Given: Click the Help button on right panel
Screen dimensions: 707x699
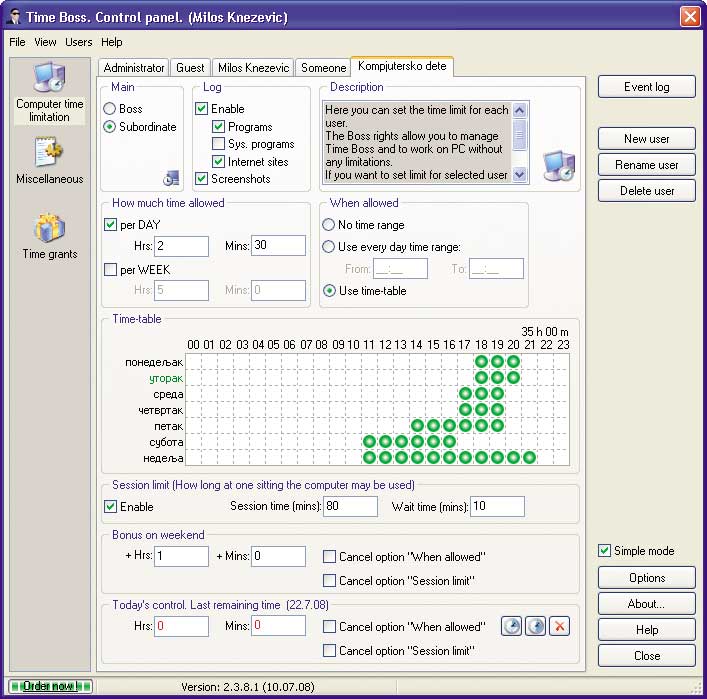Looking at the screenshot, I should (x=647, y=630).
